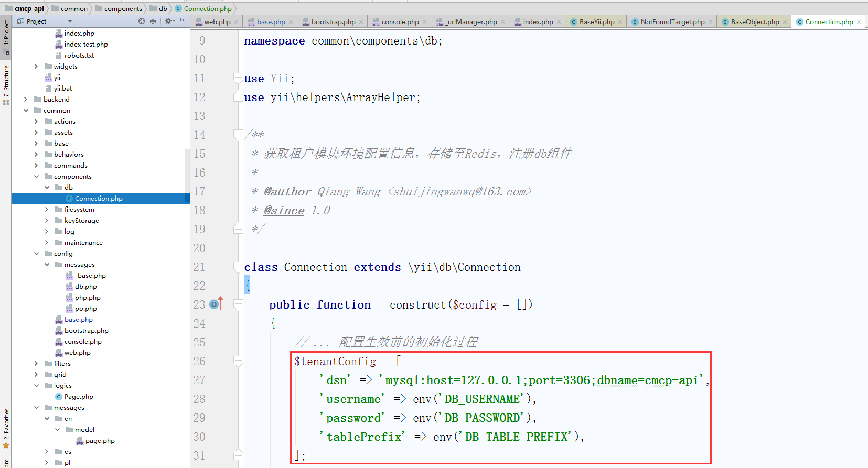868x468 pixels.
Task: Select po.php in project tree
Action: [85, 309]
